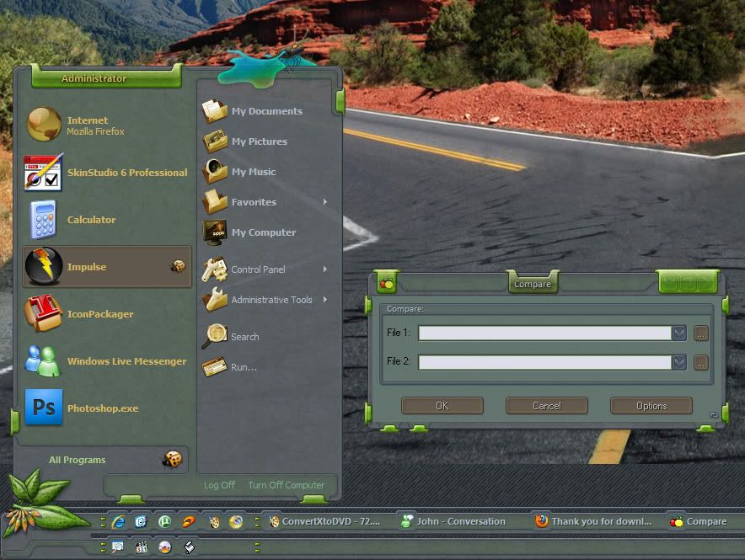Click the File 2 text field
Screen dimensions: 745x560
tap(545, 363)
